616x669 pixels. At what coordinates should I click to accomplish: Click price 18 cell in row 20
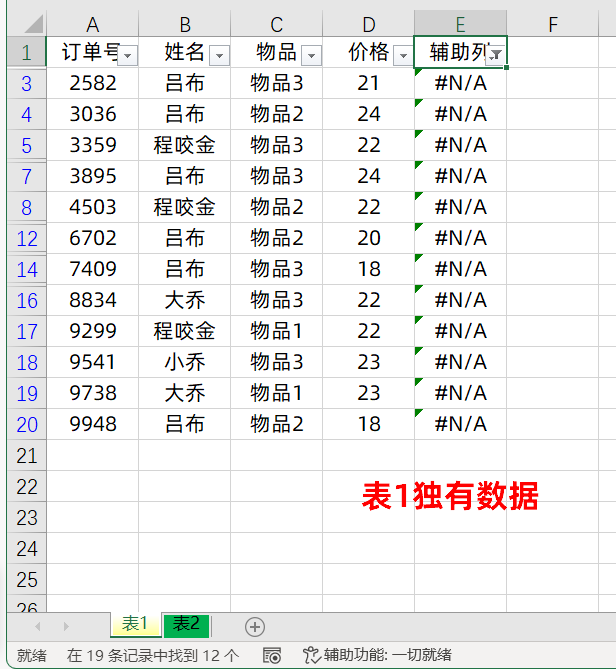369,424
